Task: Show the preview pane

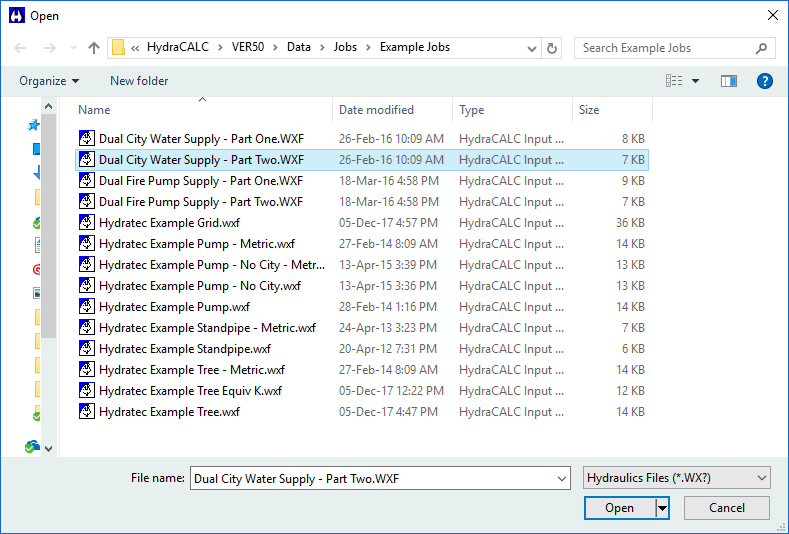Action: [729, 81]
